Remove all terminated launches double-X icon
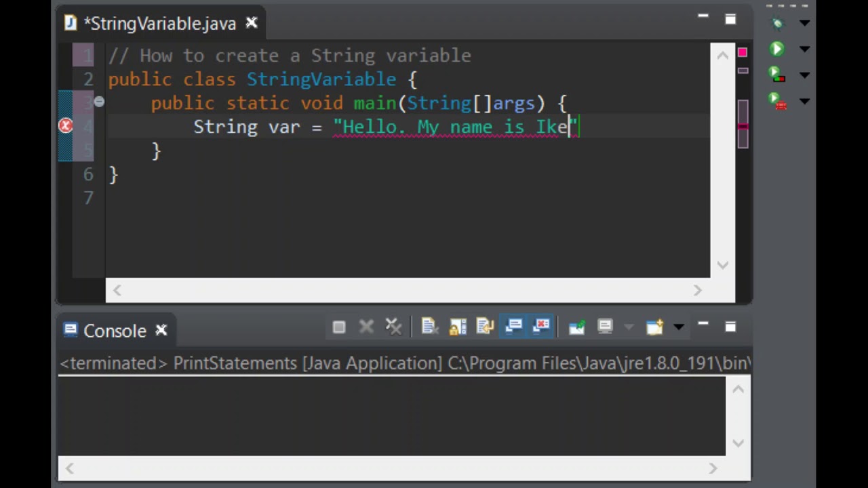 pos(393,327)
